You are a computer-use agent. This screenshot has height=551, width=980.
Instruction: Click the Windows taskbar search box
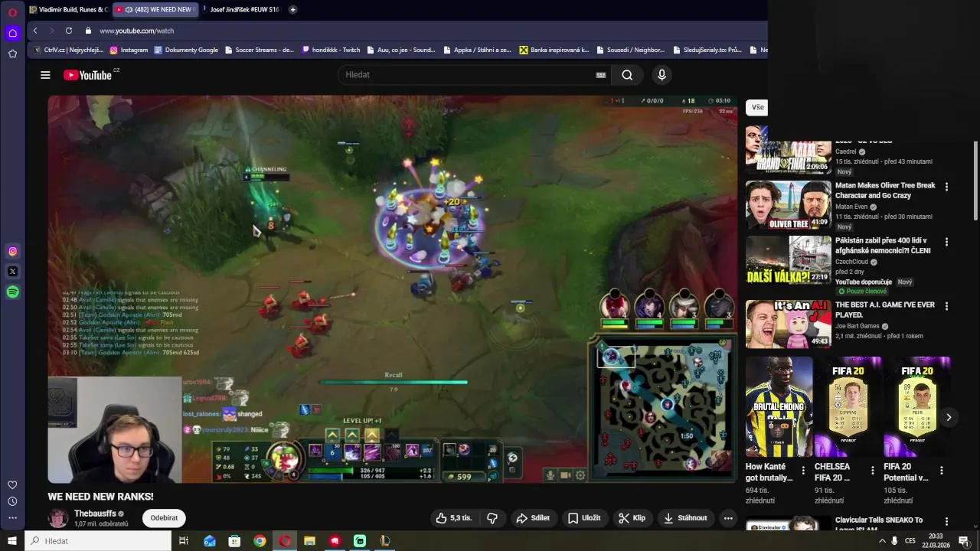[x=98, y=541]
